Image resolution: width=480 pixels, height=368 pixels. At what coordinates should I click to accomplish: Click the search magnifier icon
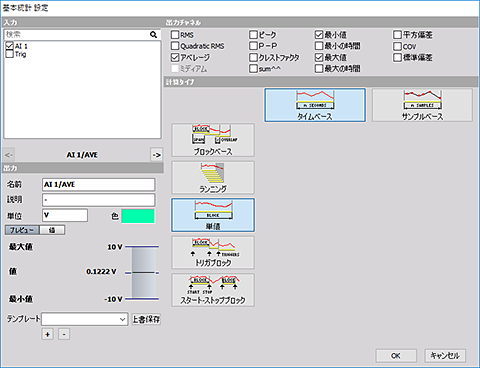click(153, 34)
